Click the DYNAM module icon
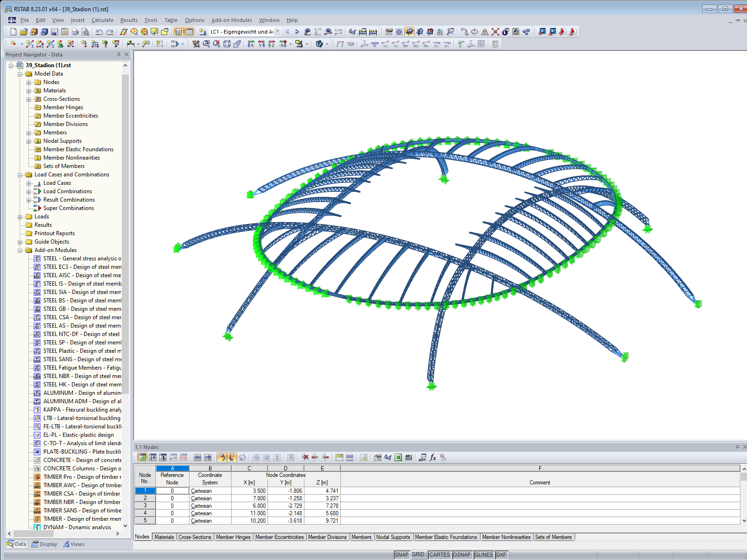Viewport: 747px width, 560px height. coord(37,527)
